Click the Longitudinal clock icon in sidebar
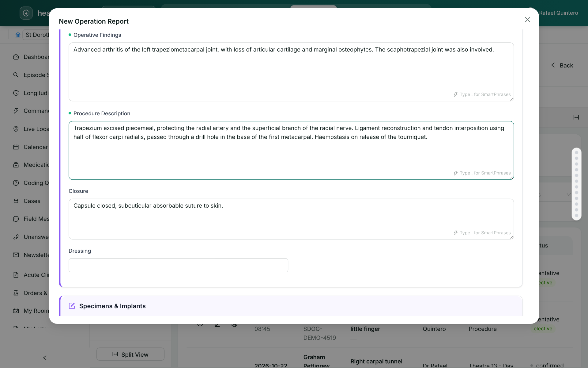This screenshot has width=588, height=368. 16,93
